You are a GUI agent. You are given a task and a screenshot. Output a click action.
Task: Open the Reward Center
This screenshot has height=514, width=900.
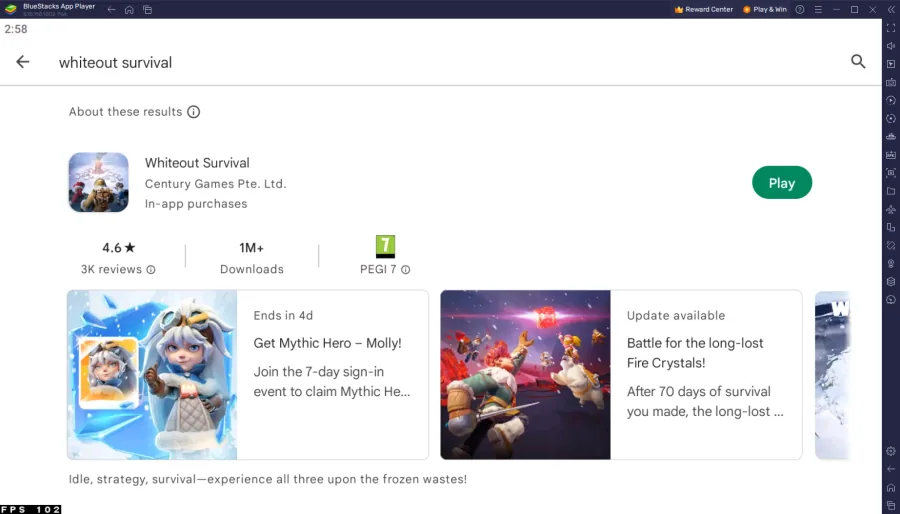pos(704,10)
